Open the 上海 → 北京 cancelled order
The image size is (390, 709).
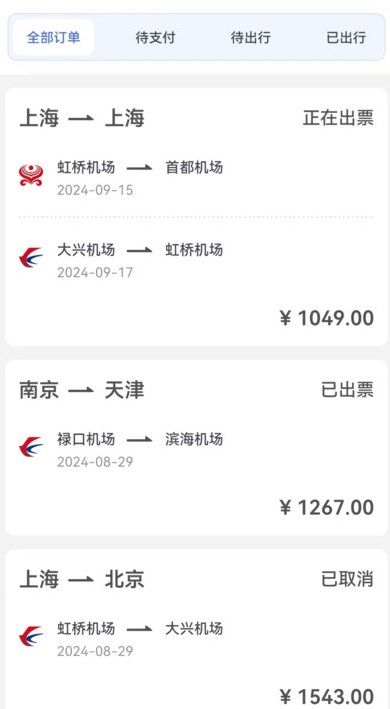tap(82, 580)
